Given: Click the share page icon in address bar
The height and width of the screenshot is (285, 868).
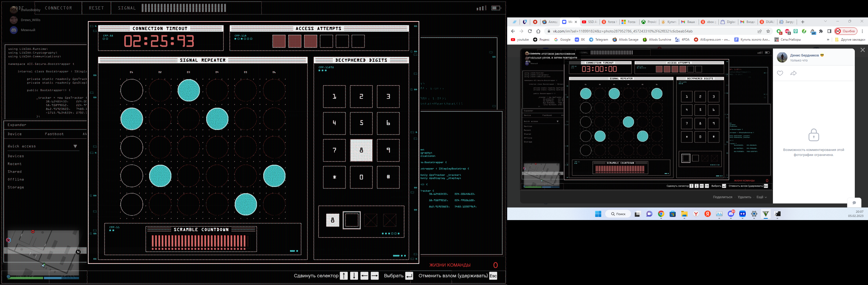Looking at the screenshot, I should click(759, 31).
